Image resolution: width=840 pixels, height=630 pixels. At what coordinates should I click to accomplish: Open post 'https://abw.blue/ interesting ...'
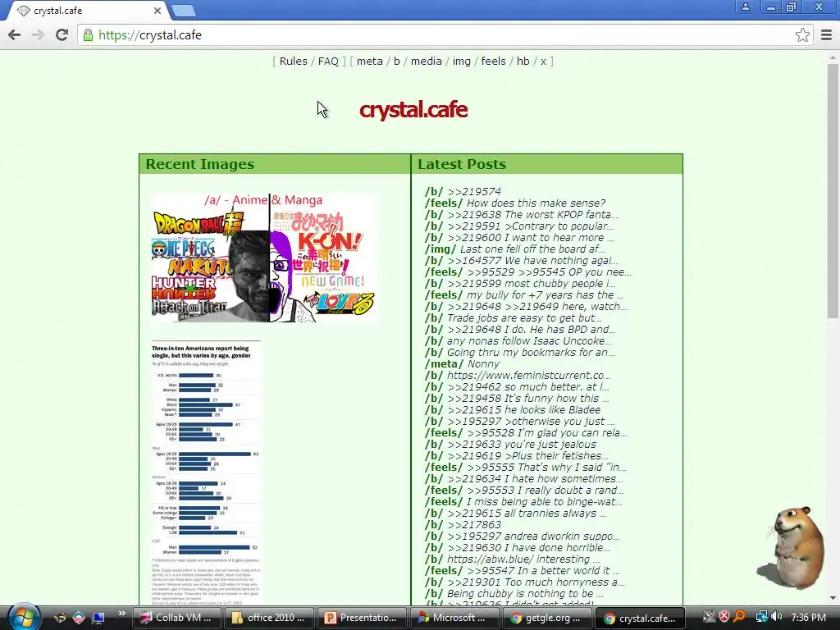tap(523, 559)
